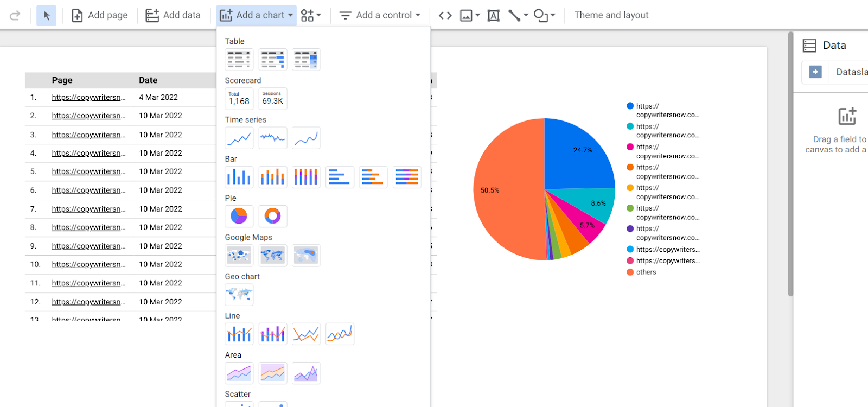
Task: Insert a sparkline time series chart
Action: [x=273, y=138]
